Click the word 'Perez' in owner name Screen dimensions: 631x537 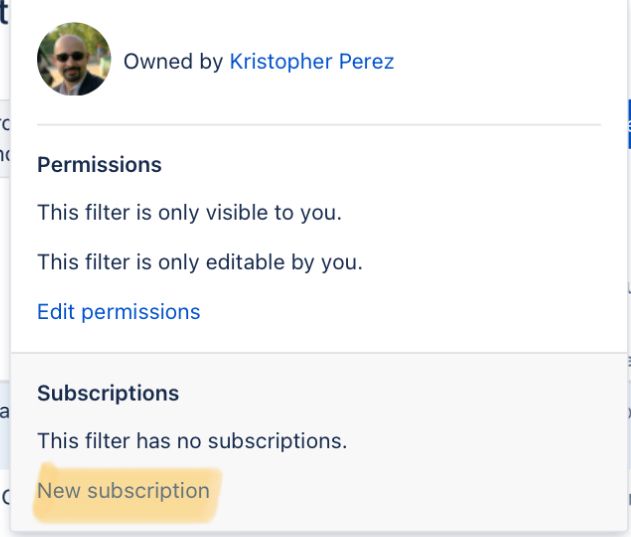[x=366, y=62]
